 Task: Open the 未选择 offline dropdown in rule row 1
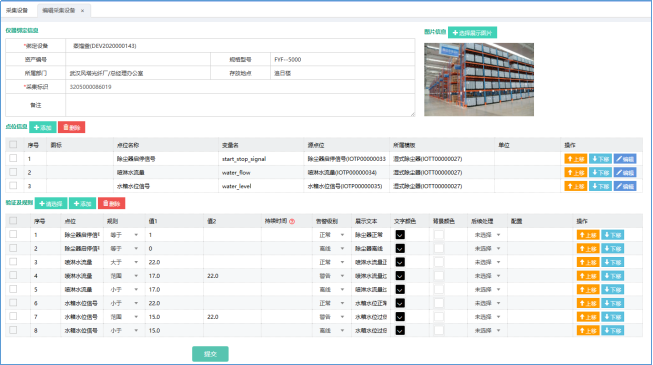pos(487,235)
